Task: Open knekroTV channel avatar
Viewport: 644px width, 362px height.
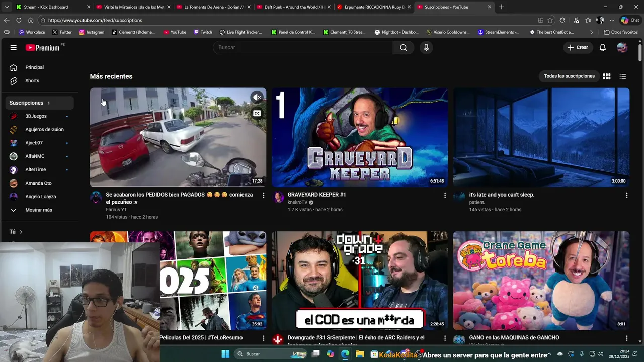Action: click(278, 197)
